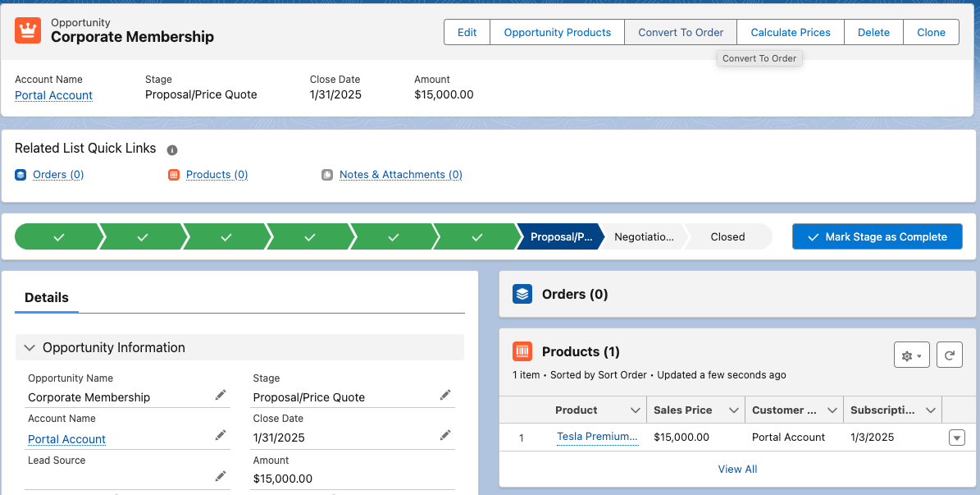This screenshot has width=980, height=495.
Task: Click the blue Orders icon in quick links
Action: tap(21, 175)
